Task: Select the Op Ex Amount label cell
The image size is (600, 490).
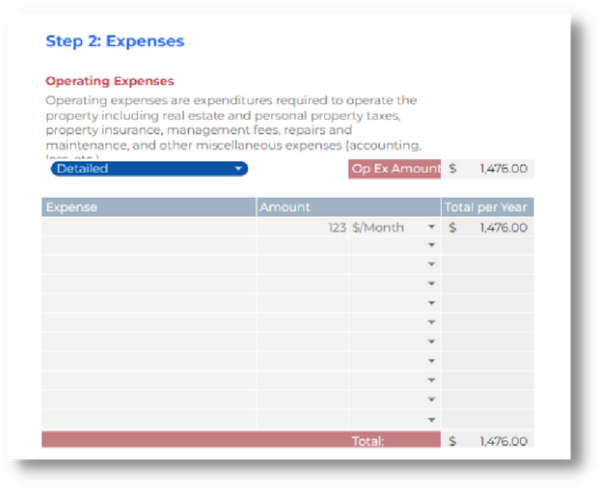Action: coord(394,169)
